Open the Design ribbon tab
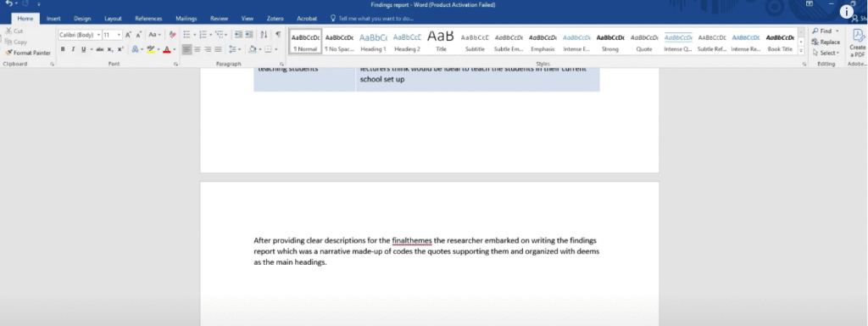The height and width of the screenshot is (326, 868). click(82, 19)
